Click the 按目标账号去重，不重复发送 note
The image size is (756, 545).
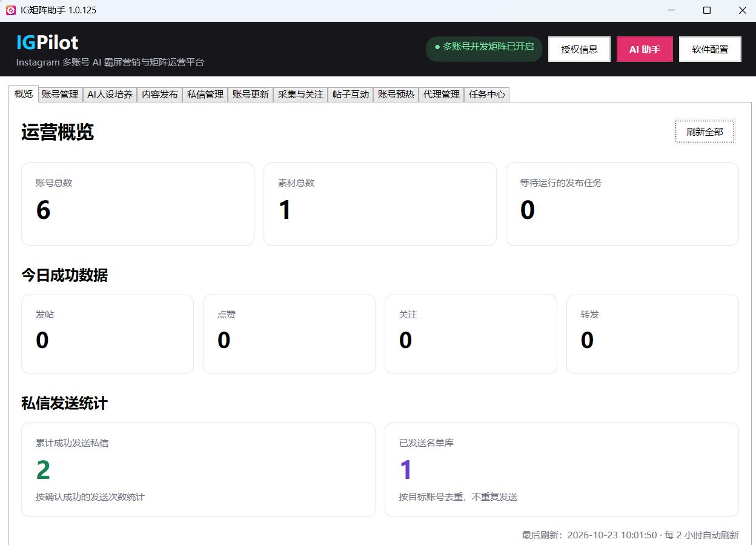(x=458, y=497)
